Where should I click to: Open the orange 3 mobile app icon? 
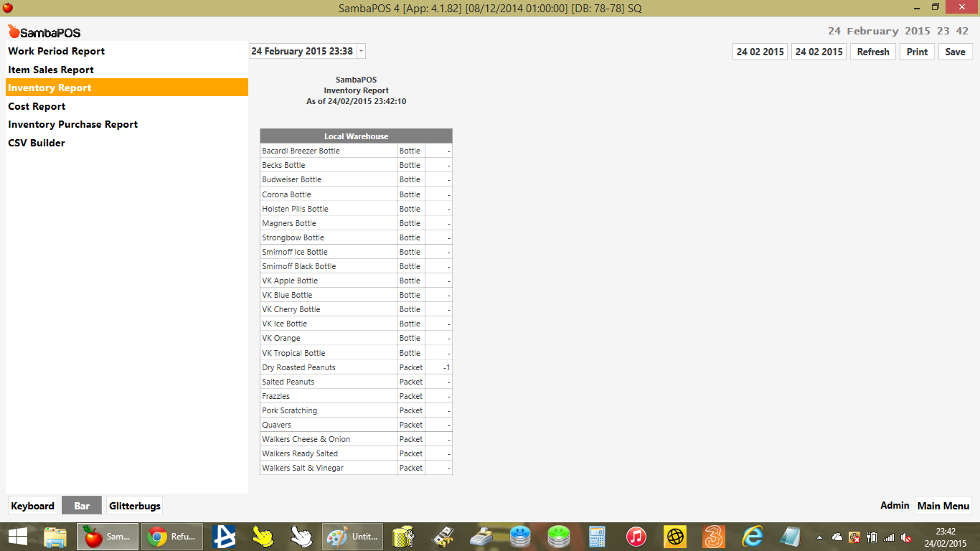point(714,537)
